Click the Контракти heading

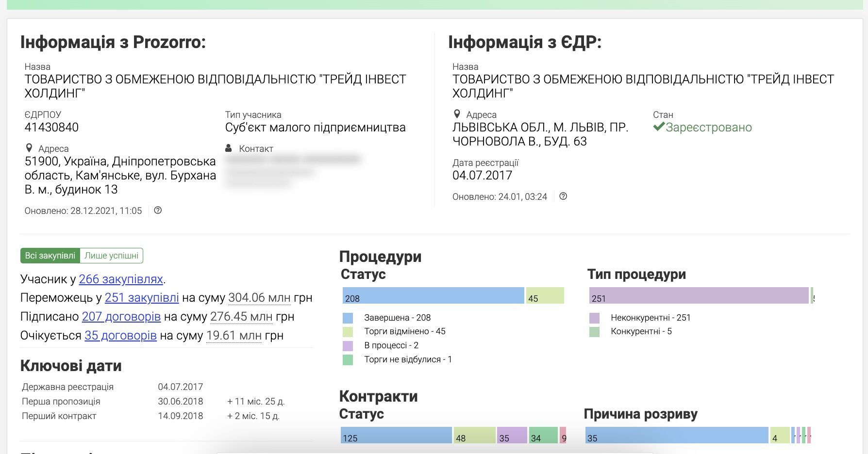[378, 396]
